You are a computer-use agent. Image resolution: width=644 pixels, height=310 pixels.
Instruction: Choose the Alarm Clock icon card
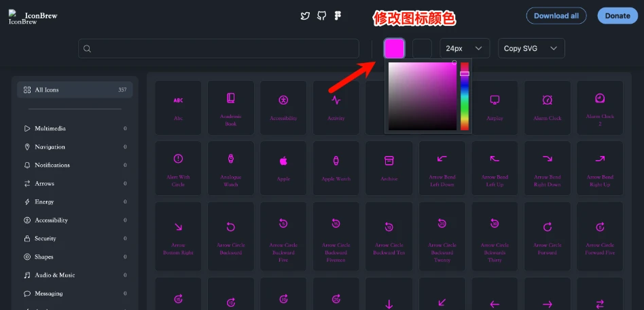547,107
